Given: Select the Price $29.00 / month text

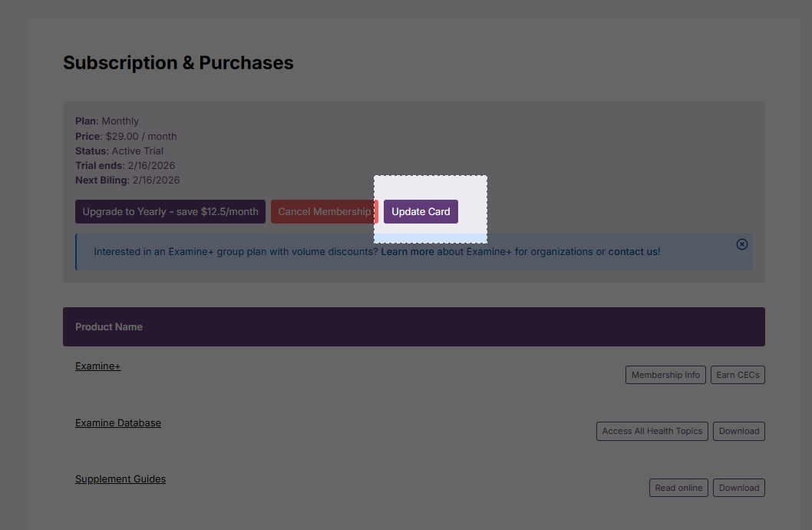Looking at the screenshot, I should point(126,136).
